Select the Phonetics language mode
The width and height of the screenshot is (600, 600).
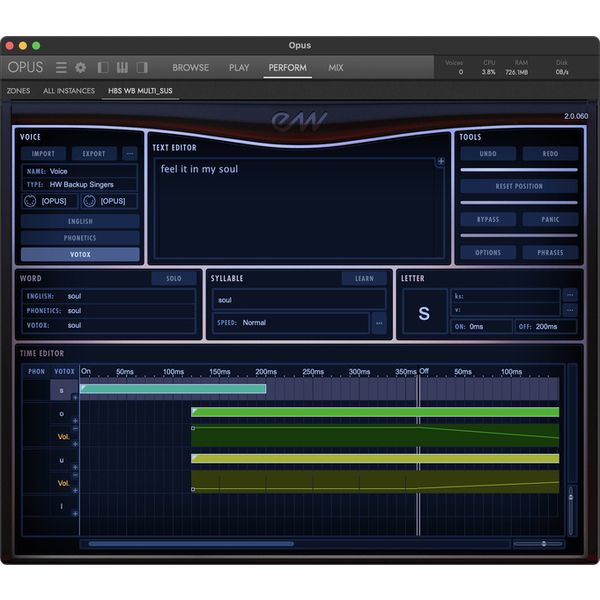(x=80, y=238)
